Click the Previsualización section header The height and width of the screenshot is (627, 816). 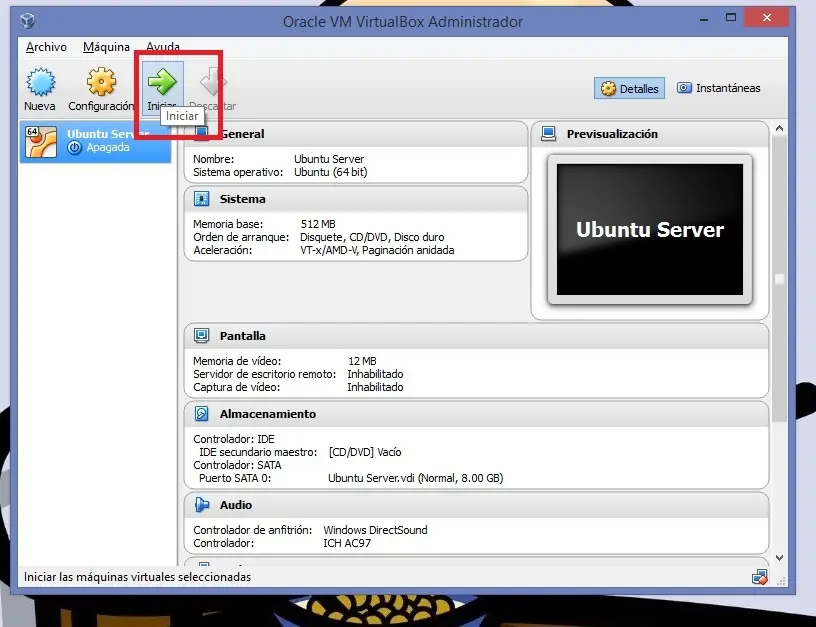point(649,134)
